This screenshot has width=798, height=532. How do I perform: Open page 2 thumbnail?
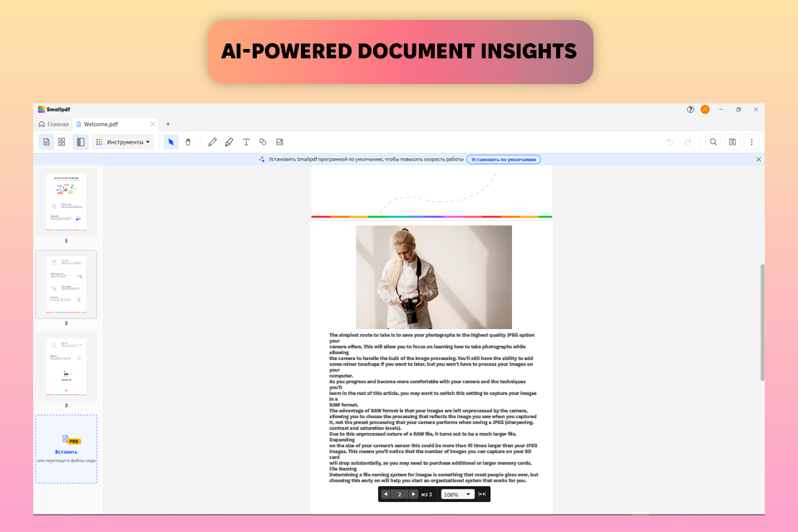click(x=66, y=284)
